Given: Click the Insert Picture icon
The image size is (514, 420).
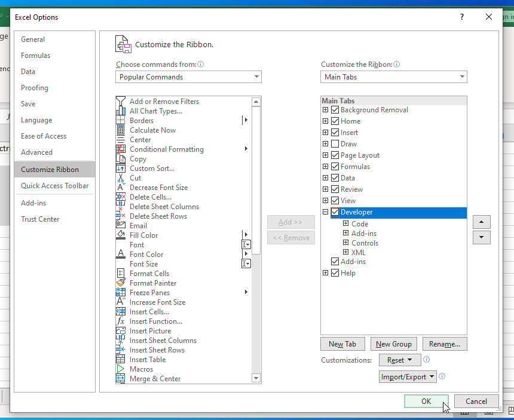Looking at the screenshot, I should coord(121,330).
